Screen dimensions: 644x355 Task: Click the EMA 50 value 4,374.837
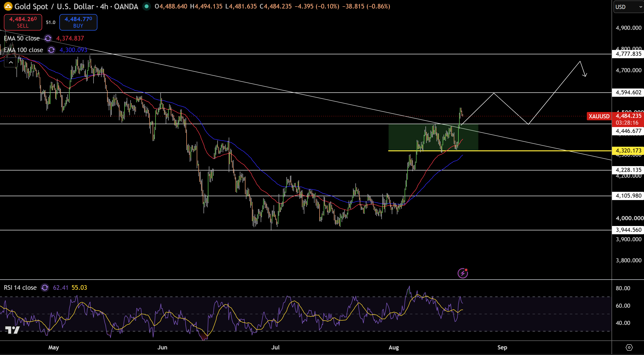[70, 38]
